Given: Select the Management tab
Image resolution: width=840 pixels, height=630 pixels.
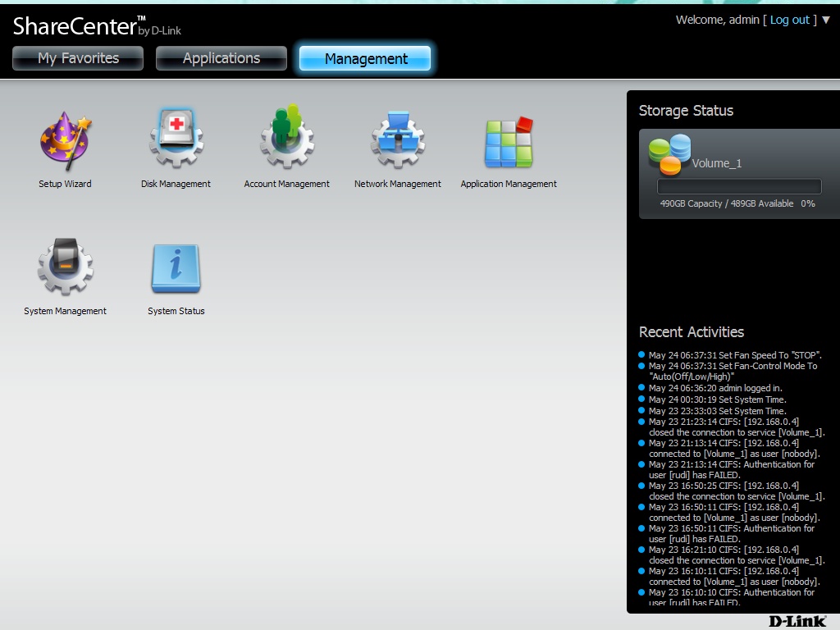Looking at the screenshot, I should pyautogui.click(x=365, y=58).
